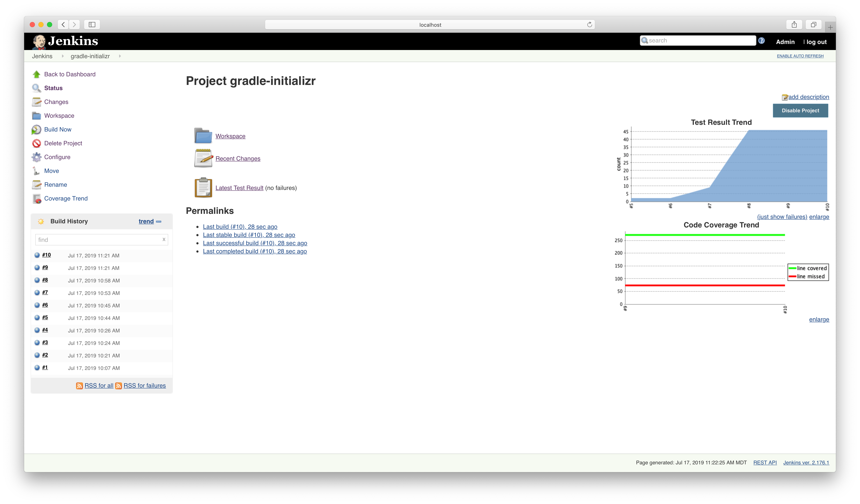Expand breadcrumb arrow after Jenkins
The image size is (860, 504).
tap(63, 56)
